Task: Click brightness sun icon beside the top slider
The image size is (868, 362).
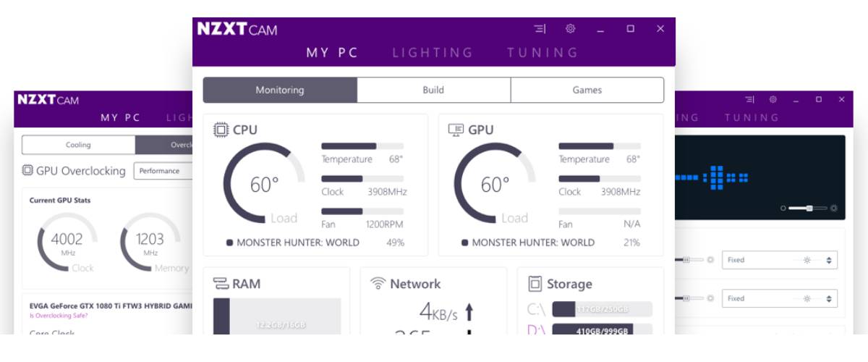Action: coord(834,209)
